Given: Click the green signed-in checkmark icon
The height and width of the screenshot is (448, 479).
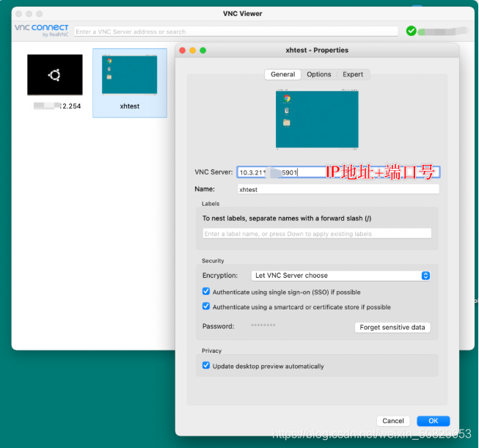Looking at the screenshot, I should coord(412,31).
